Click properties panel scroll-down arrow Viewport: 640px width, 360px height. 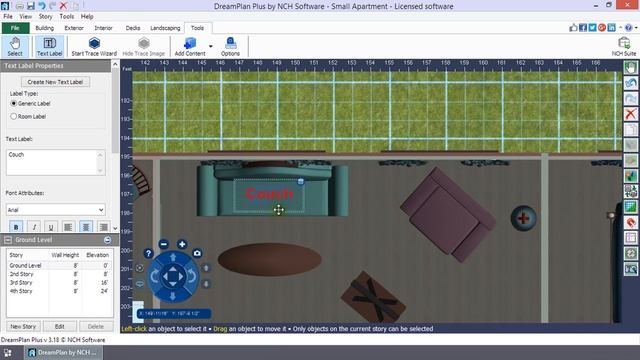[115, 229]
